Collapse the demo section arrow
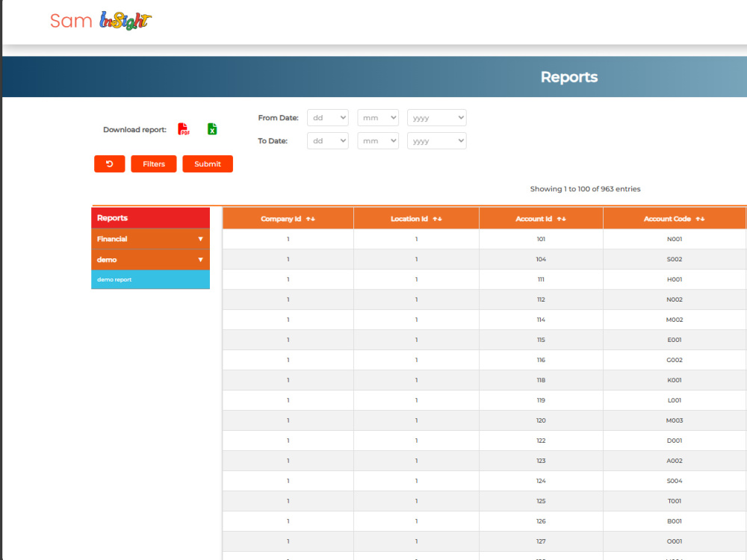 [200, 260]
